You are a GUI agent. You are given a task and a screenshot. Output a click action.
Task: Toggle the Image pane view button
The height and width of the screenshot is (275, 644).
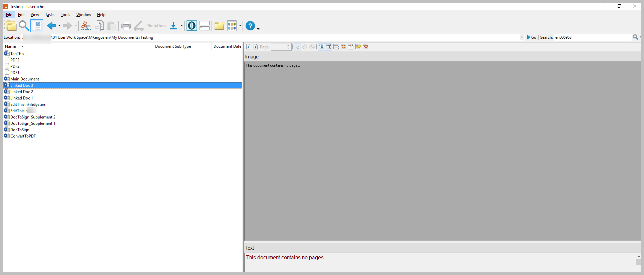coord(321,47)
